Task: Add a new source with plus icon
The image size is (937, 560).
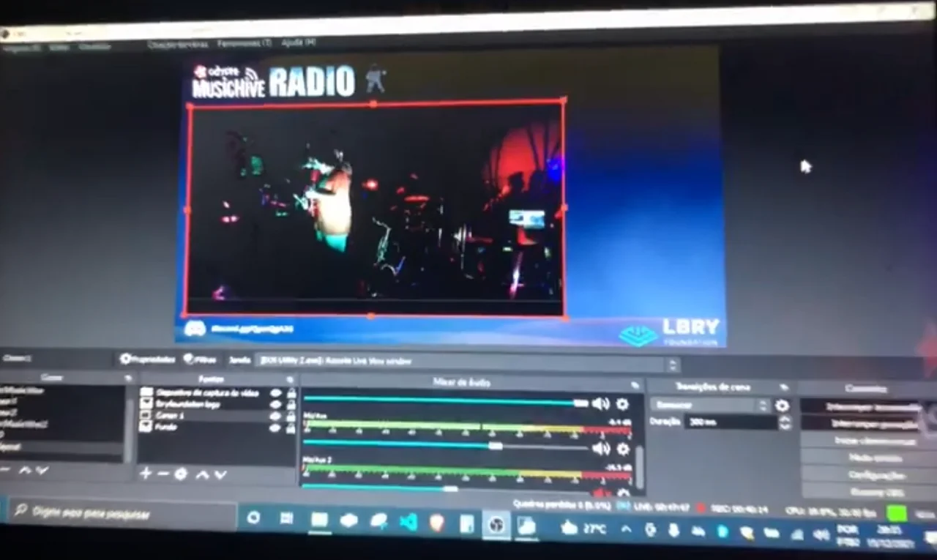Action: pos(145,474)
